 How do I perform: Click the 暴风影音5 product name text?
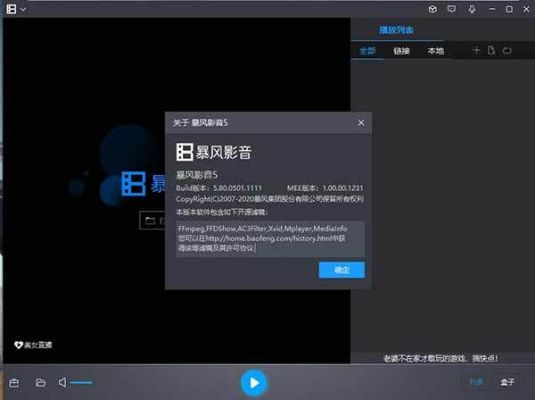click(197, 175)
